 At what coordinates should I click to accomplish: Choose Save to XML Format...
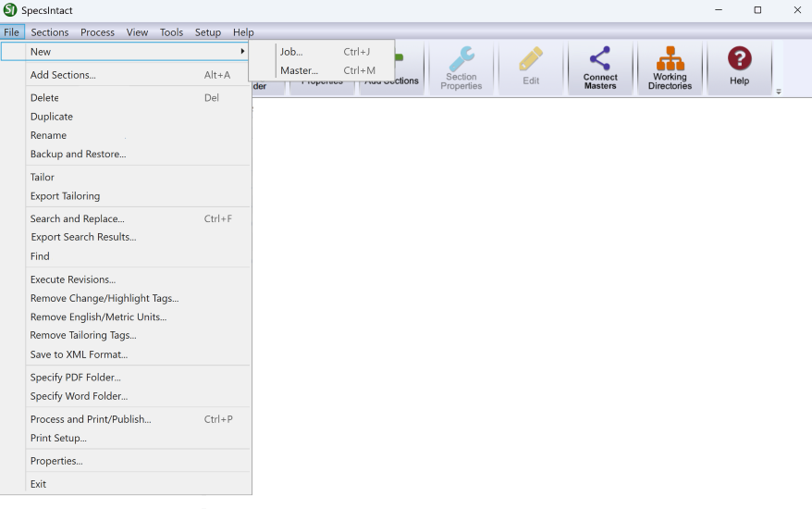(x=126, y=354)
